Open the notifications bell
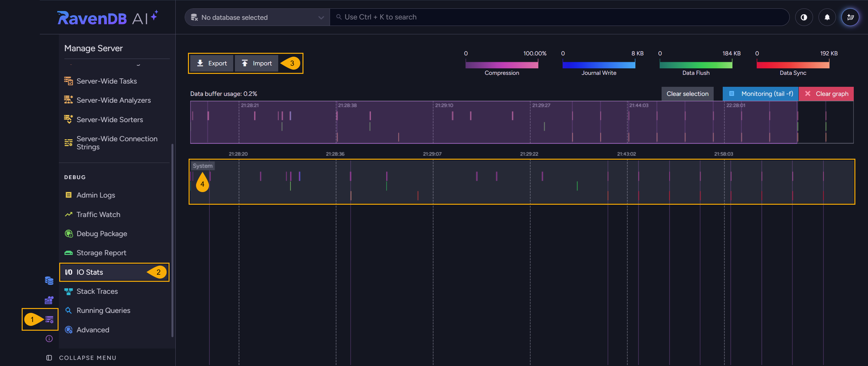Image resolution: width=868 pixels, height=366 pixels. (x=827, y=17)
